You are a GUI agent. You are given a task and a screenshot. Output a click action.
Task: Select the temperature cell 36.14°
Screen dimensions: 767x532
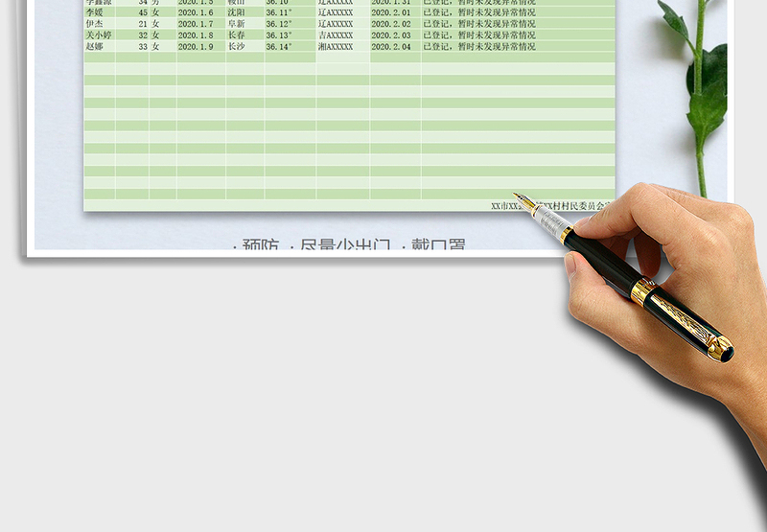[x=279, y=47]
